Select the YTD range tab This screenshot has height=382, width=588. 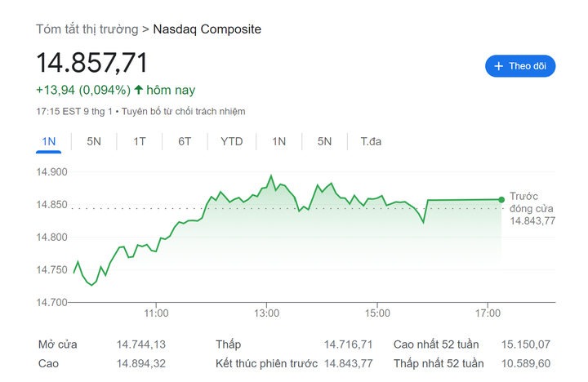tap(231, 141)
